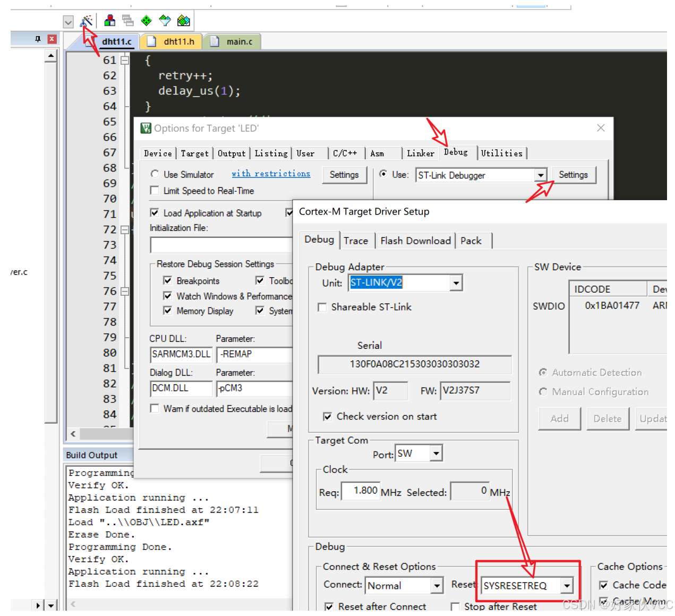Click the Manage Multi-Project Workspace icon

click(128, 21)
